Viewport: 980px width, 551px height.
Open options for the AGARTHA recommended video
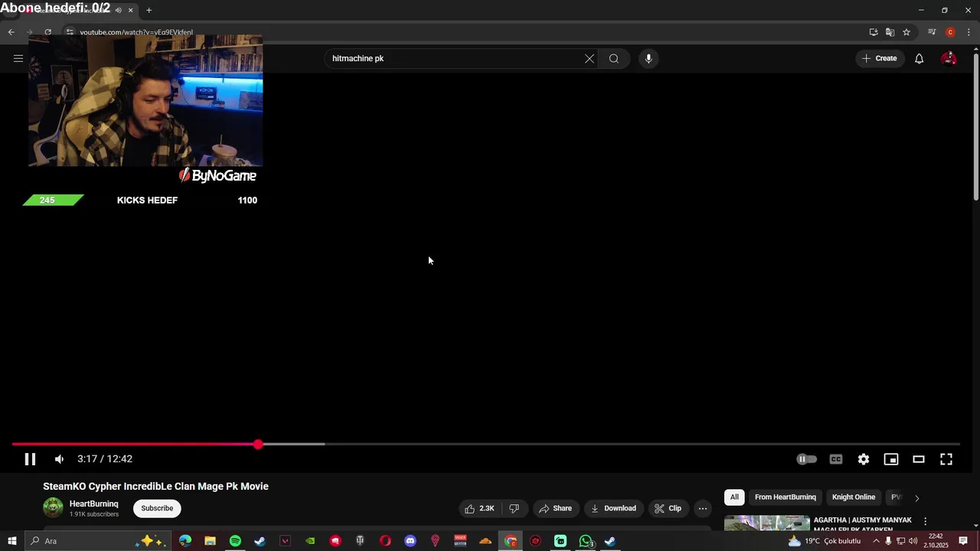(x=926, y=522)
